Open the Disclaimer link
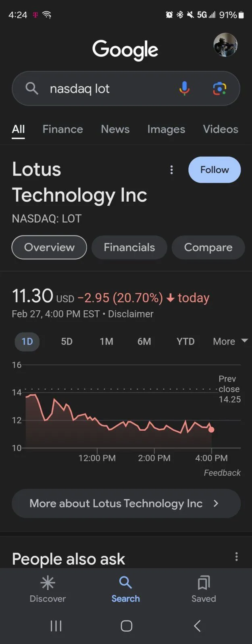The width and height of the screenshot is (252, 644). [x=131, y=314]
